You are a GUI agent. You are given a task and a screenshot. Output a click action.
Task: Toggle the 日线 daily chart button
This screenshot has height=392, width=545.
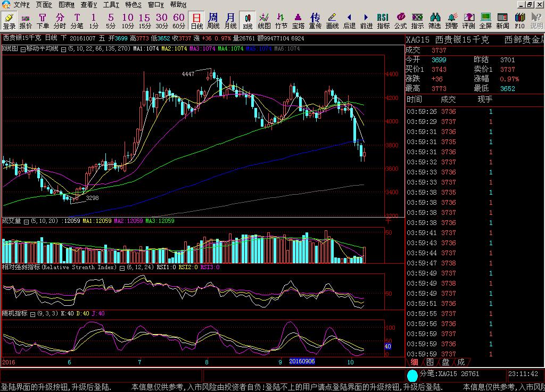196,21
